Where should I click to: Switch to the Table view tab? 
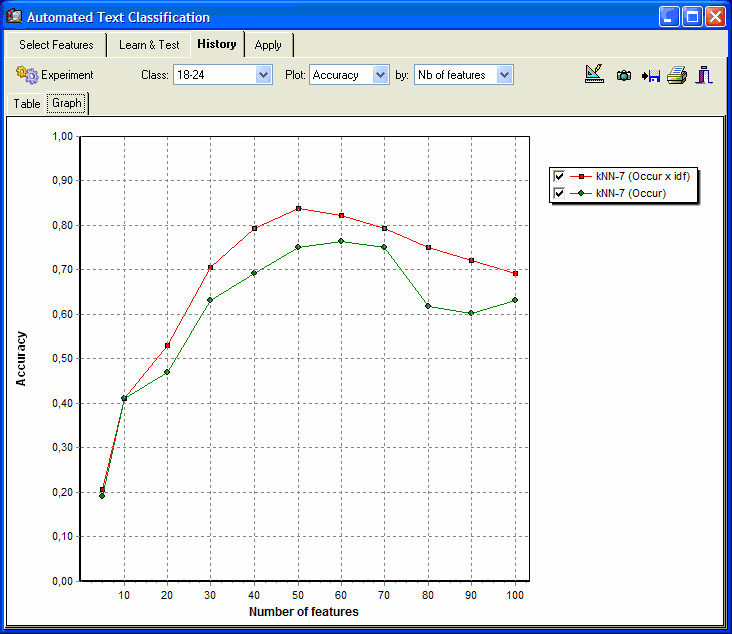click(27, 104)
